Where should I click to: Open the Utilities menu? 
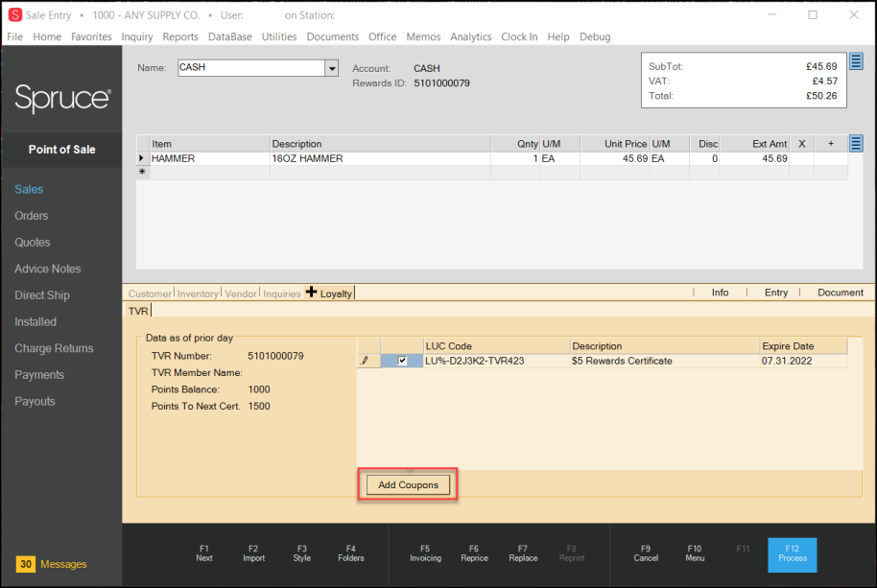click(x=279, y=36)
